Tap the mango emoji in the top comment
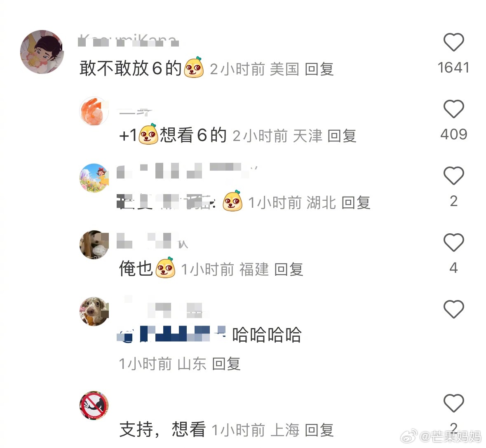 pyautogui.click(x=194, y=67)
